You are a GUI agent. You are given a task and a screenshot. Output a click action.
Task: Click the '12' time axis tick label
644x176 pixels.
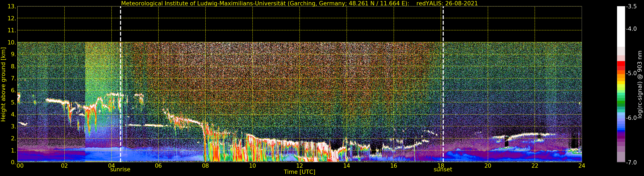click(x=300, y=166)
